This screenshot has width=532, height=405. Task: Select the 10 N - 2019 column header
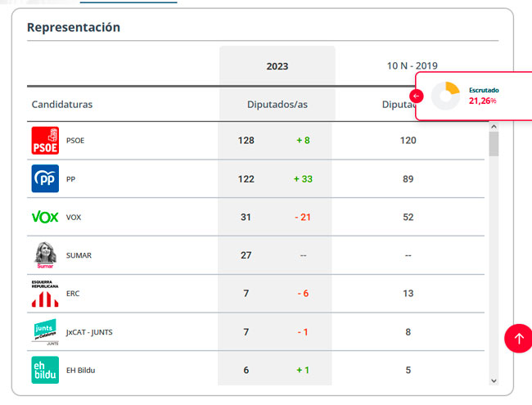point(413,65)
